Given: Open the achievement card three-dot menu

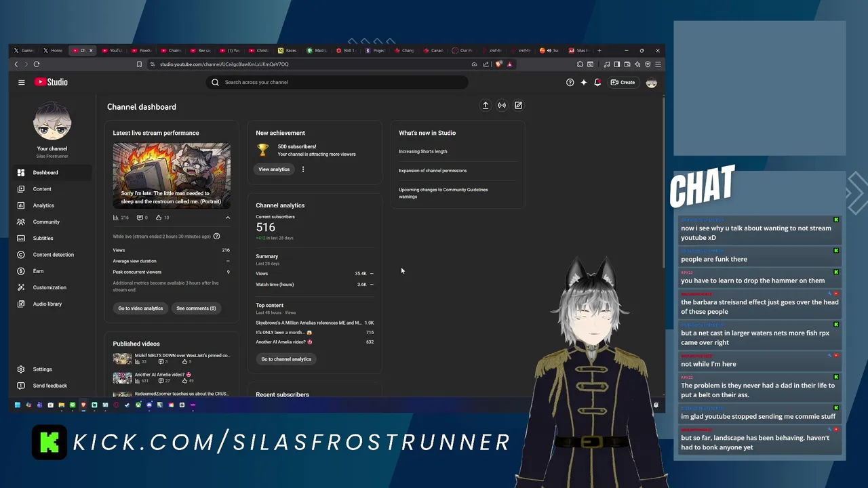Looking at the screenshot, I should click(303, 169).
